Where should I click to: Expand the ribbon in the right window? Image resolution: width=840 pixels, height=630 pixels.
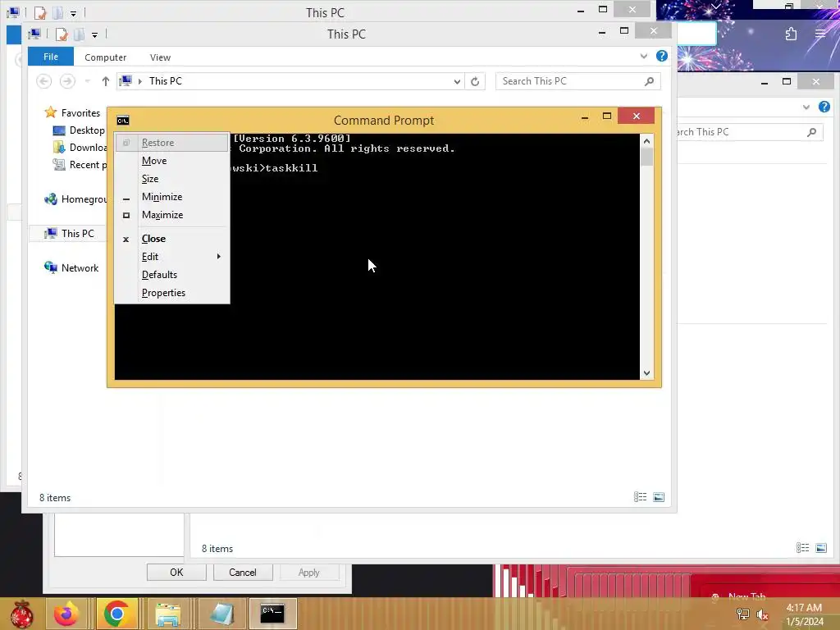click(x=806, y=107)
